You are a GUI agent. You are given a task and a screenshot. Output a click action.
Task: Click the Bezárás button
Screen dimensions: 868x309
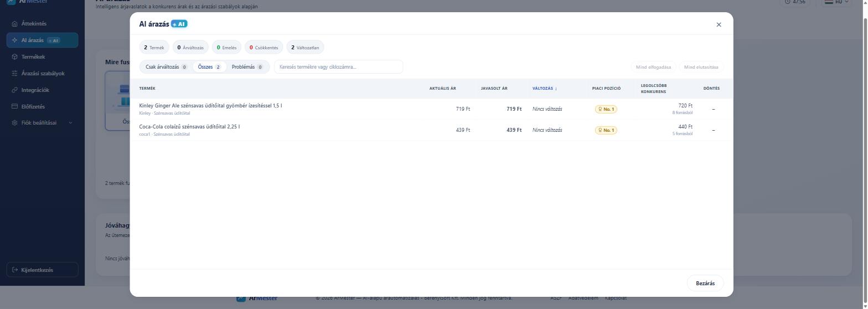pos(705,283)
